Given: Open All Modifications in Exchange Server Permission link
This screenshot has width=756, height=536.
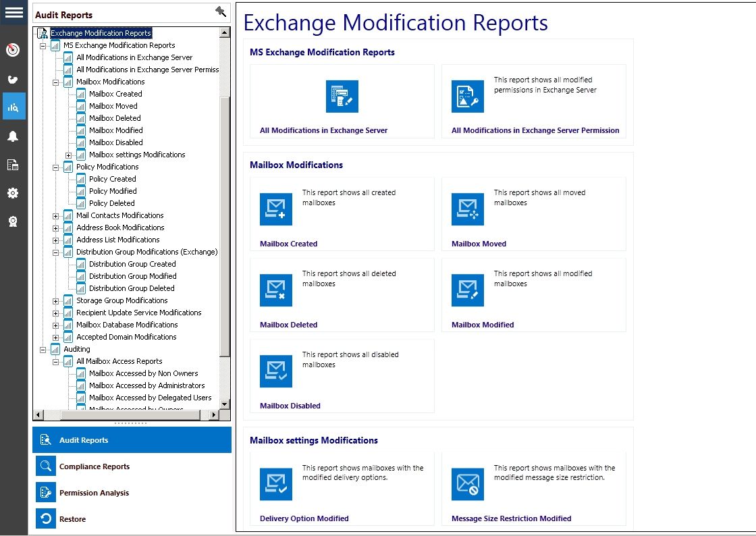Looking at the screenshot, I should click(535, 130).
